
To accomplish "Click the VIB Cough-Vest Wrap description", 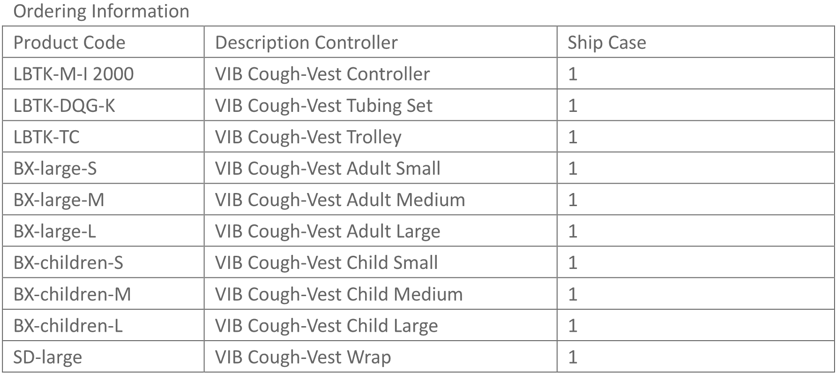I will click(x=303, y=357).
